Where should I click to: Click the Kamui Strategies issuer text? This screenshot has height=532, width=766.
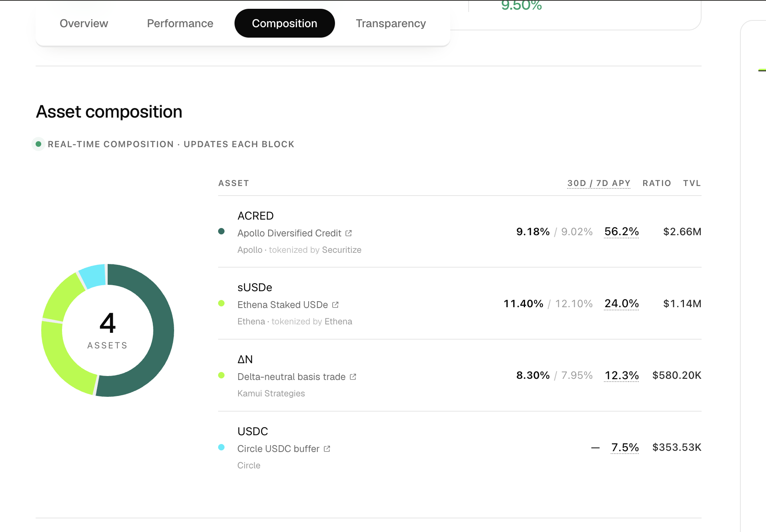point(271,394)
